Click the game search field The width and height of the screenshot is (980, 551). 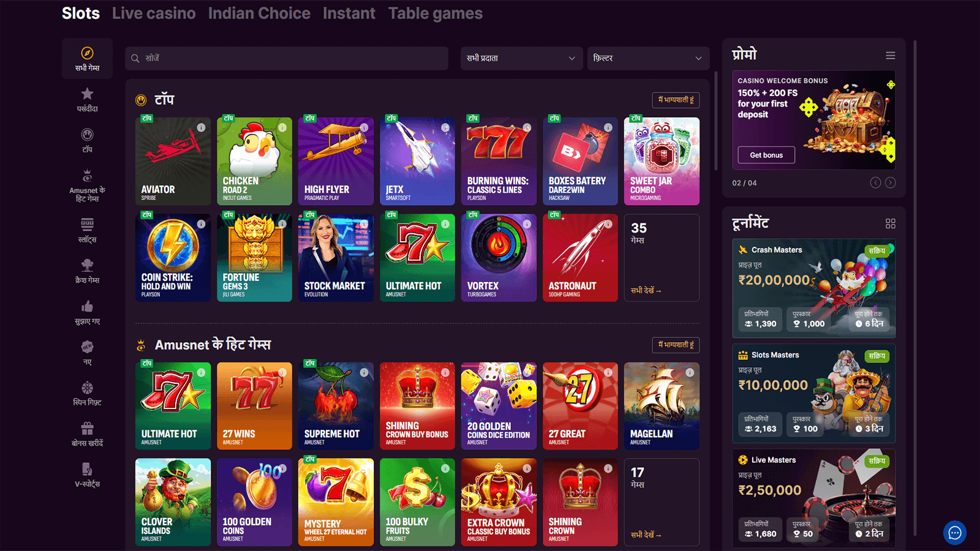287,58
